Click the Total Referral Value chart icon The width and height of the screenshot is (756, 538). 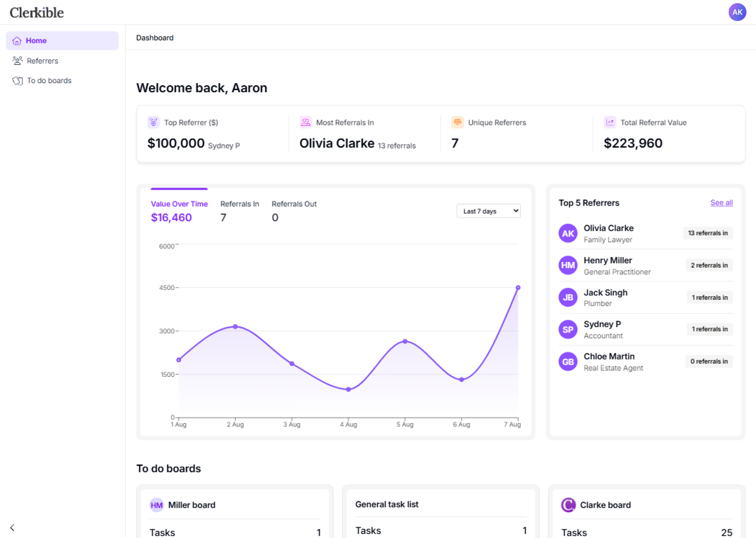pyautogui.click(x=610, y=122)
